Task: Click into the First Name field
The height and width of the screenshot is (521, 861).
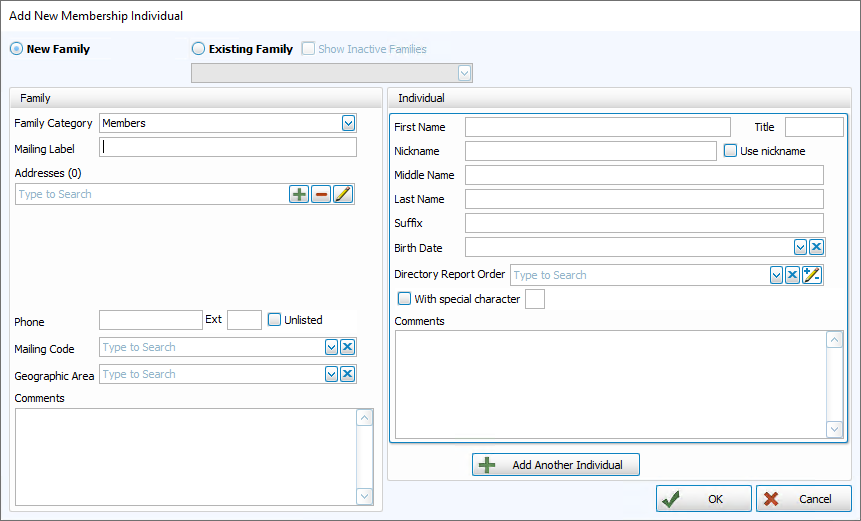Action: [597, 127]
